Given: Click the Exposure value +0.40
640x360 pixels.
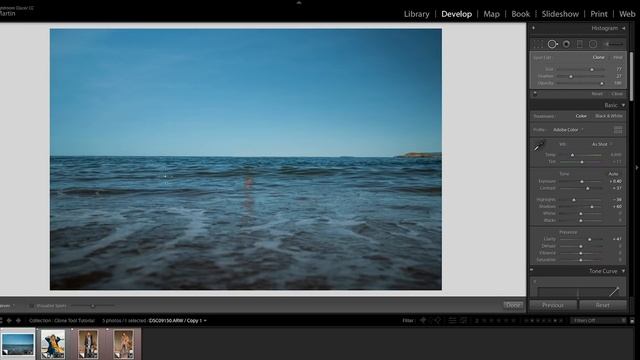Looking at the screenshot, I should tap(616, 181).
